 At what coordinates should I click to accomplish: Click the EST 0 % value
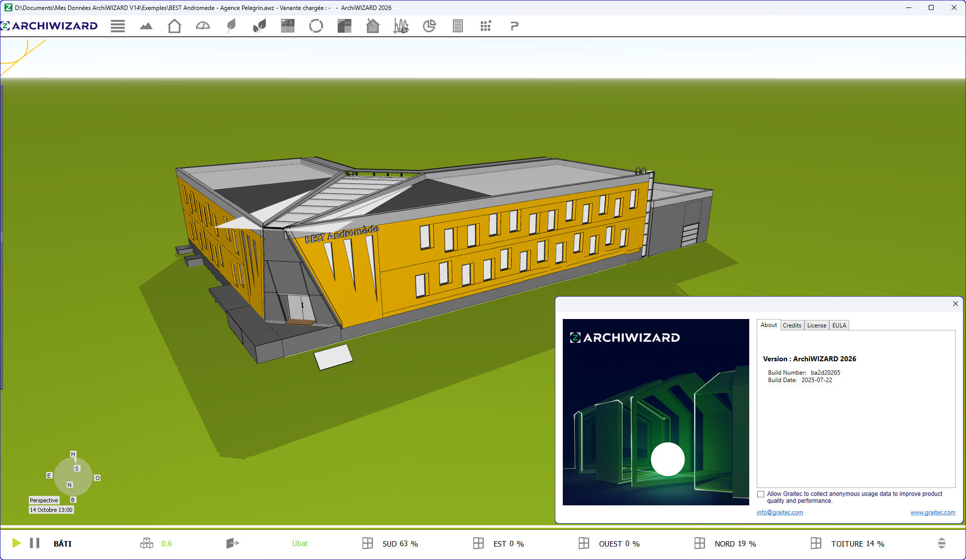click(x=509, y=544)
